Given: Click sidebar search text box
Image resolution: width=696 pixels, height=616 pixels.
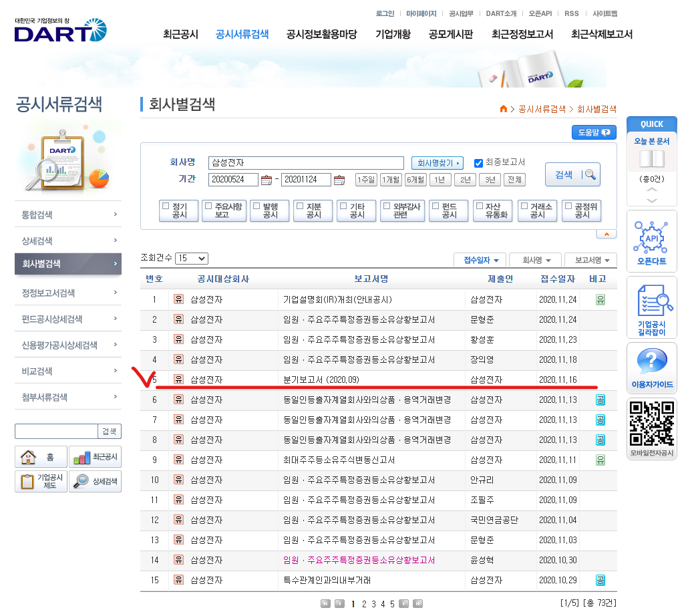Looking at the screenshot, I should (x=56, y=431).
